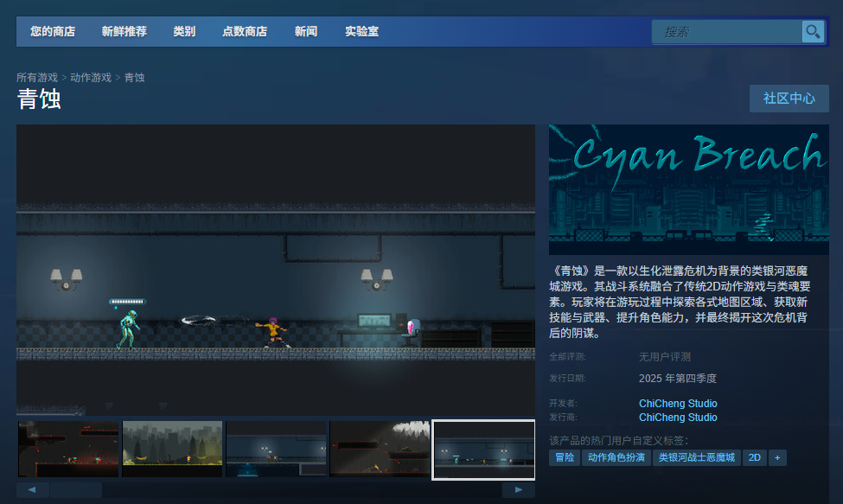Viewport: 843px width, 504px height.
Task: Click the 全部评测 label
Action: [567, 357]
